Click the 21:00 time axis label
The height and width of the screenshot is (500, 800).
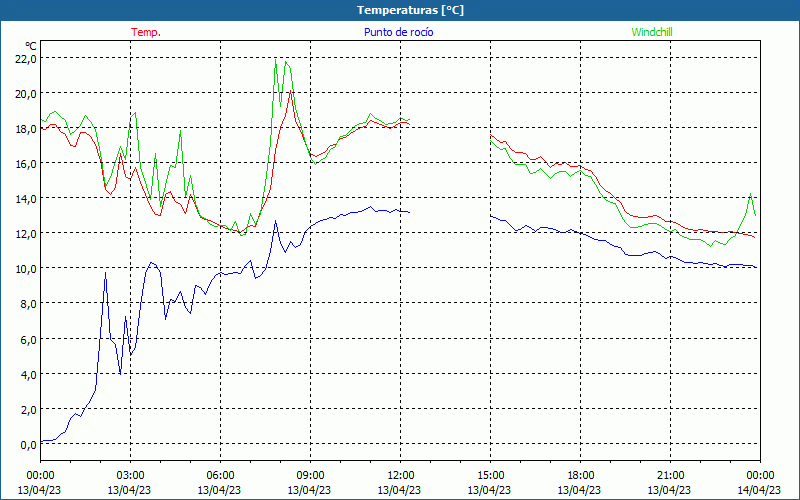tap(670, 476)
